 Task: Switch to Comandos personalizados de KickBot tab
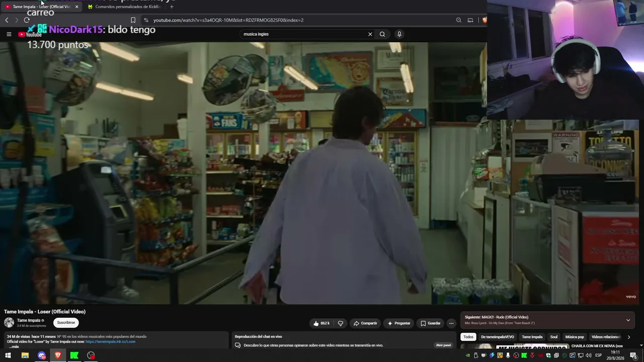(x=124, y=7)
